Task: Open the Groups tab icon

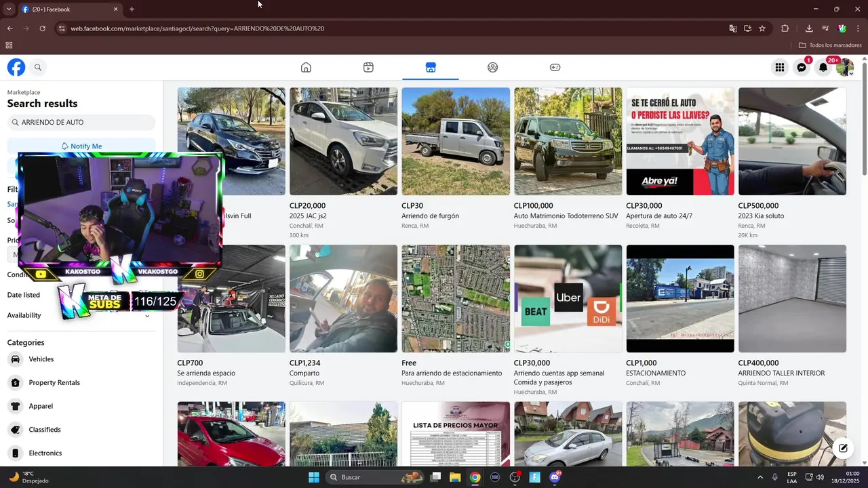Action: click(493, 67)
